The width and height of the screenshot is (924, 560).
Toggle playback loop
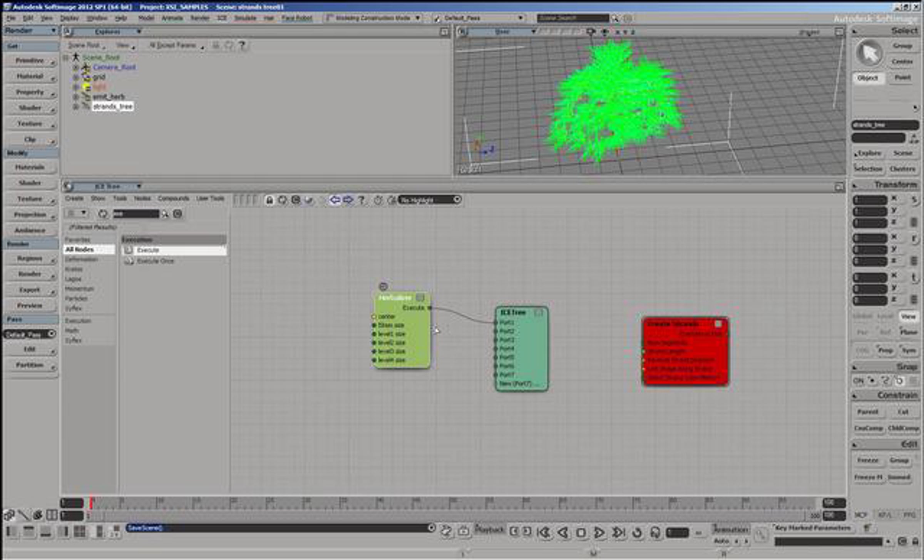pos(637,533)
